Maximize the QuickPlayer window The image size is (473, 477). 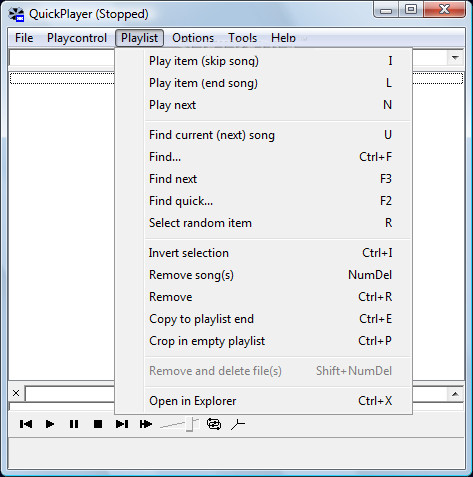411,9
